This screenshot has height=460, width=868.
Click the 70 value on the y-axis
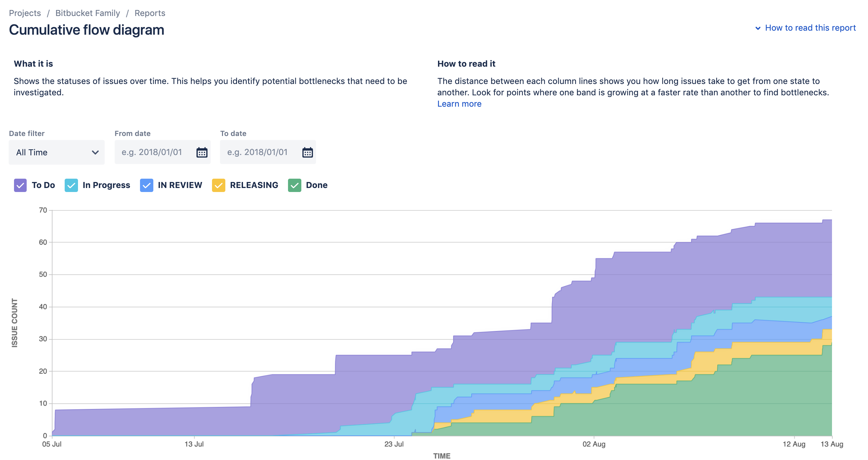click(43, 210)
